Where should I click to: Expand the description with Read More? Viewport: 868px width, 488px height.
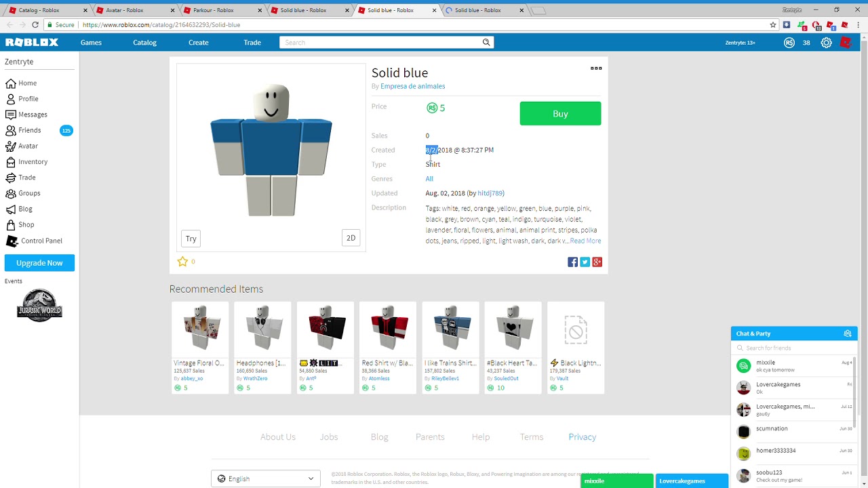point(585,241)
